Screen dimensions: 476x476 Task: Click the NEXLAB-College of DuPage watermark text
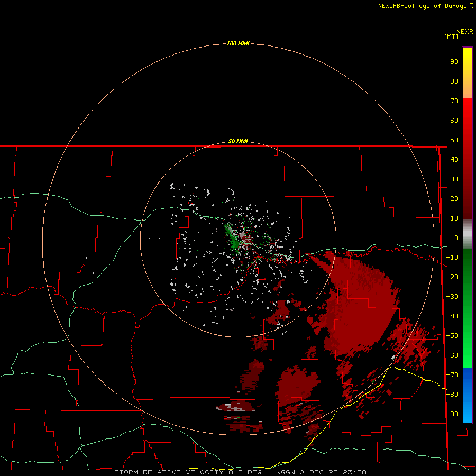click(426, 6)
